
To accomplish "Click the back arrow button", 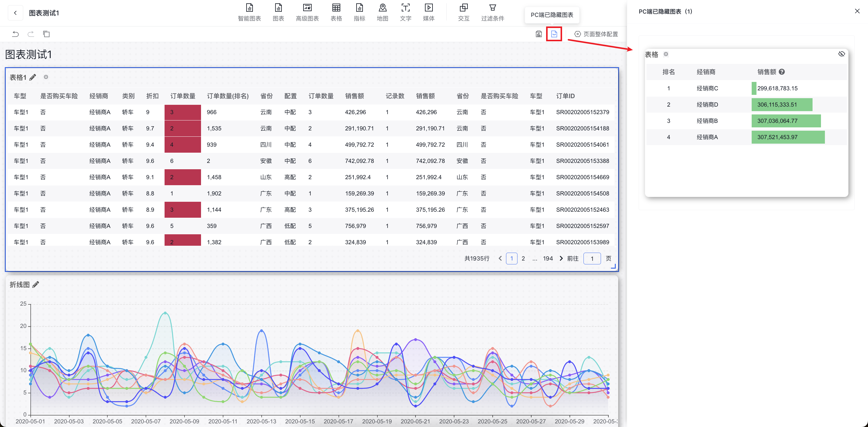I will tap(15, 13).
